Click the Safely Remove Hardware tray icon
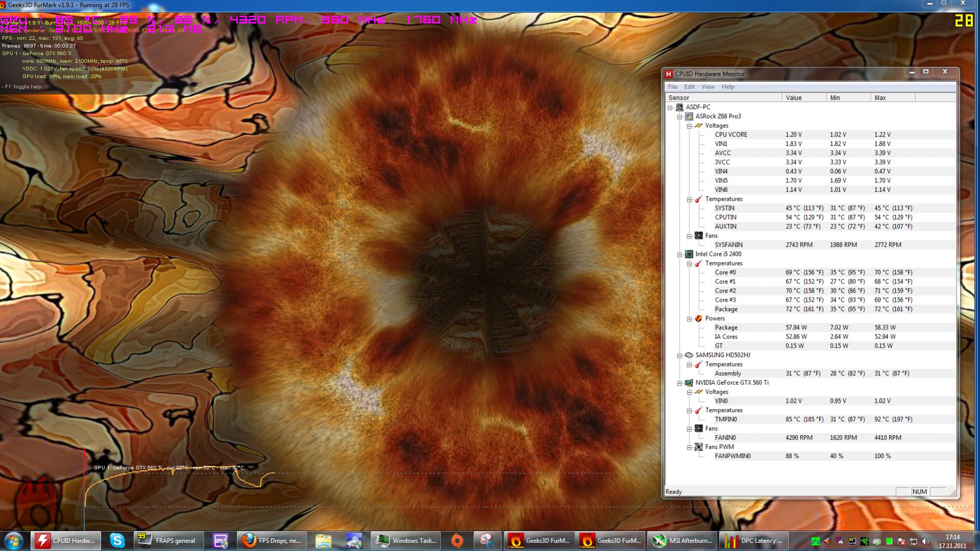This screenshot has width=980, height=551. point(877,541)
